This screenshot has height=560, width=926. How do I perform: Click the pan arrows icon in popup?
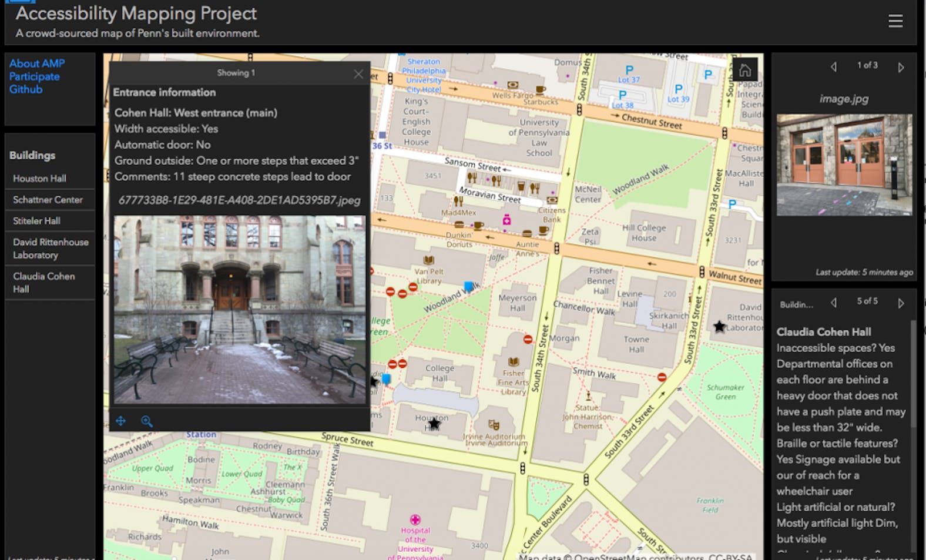tap(120, 421)
